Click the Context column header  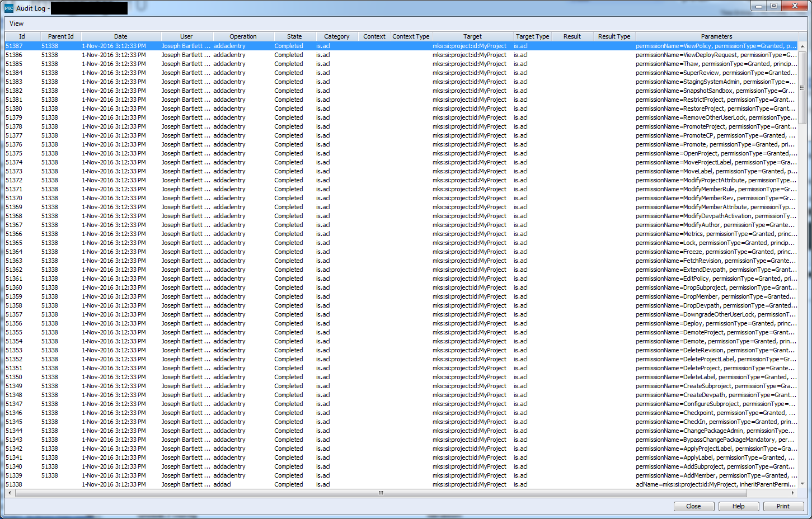pyautogui.click(x=374, y=36)
